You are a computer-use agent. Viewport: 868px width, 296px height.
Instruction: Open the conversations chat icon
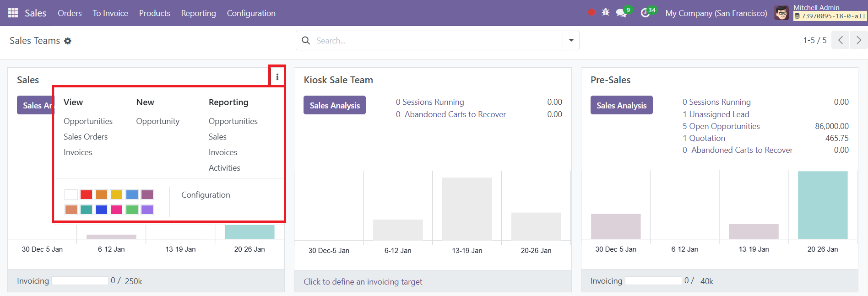coord(621,13)
